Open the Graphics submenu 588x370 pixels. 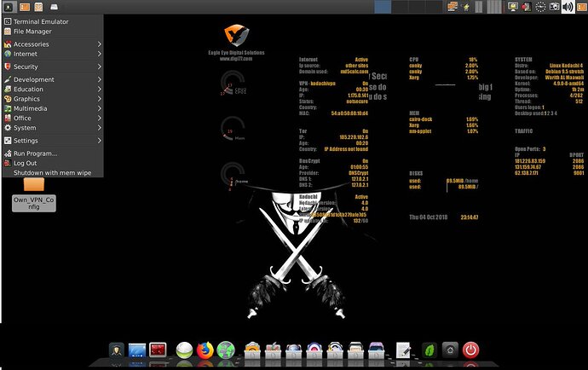click(x=53, y=99)
